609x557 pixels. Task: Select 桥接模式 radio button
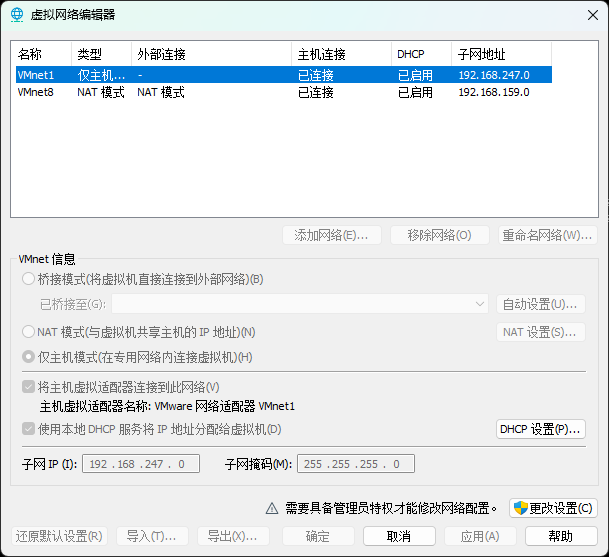pyautogui.click(x=28, y=280)
